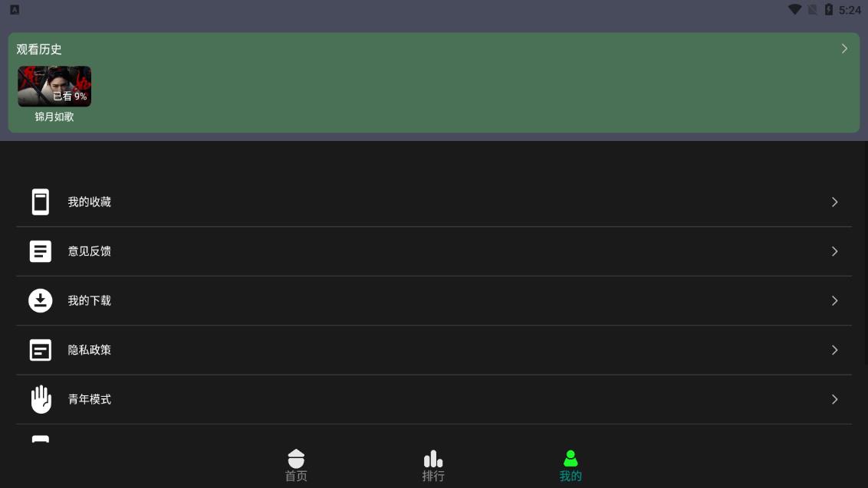
Task: Click the 青年模式 text label
Action: 90,399
